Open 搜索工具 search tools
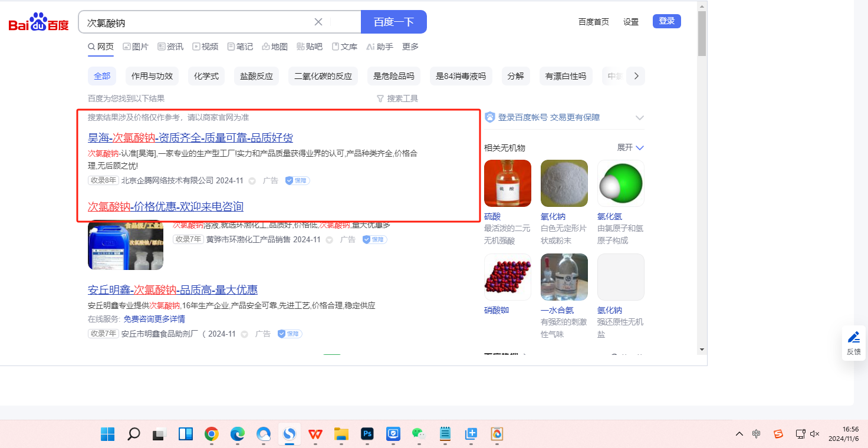This screenshot has width=868, height=448. tap(397, 98)
